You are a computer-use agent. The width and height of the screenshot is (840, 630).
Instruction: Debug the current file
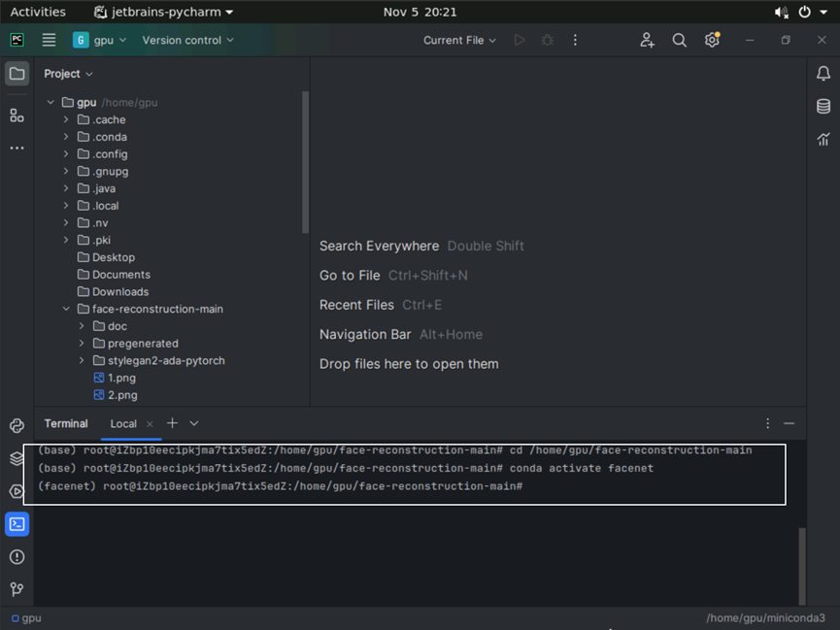547,40
